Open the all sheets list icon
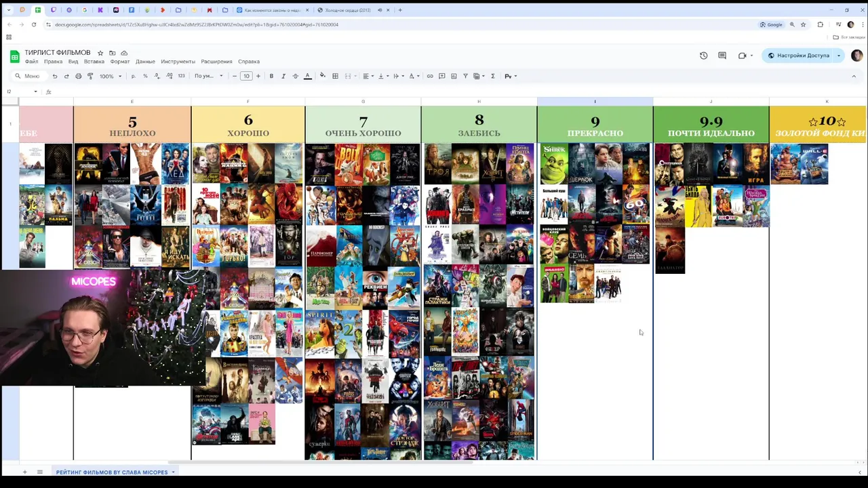This screenshot has height=488, width=868. [x=39, y=472]
